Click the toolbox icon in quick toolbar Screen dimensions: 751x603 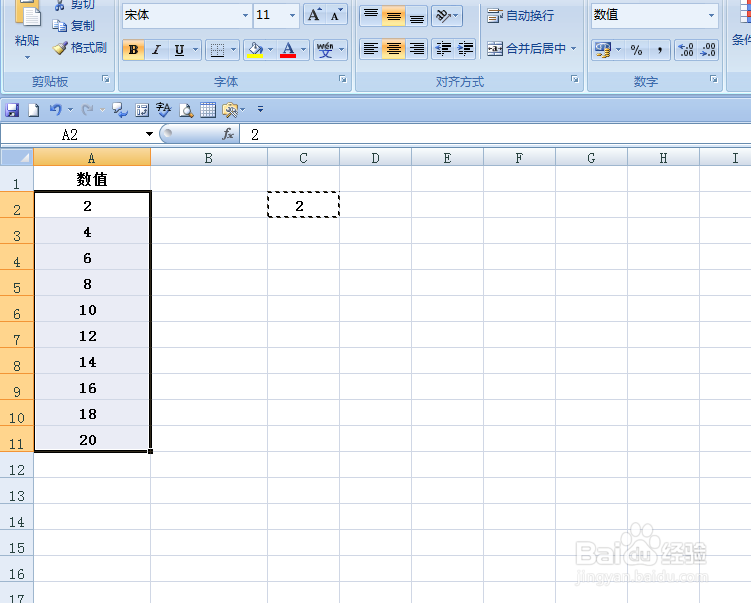coord(230,110)
